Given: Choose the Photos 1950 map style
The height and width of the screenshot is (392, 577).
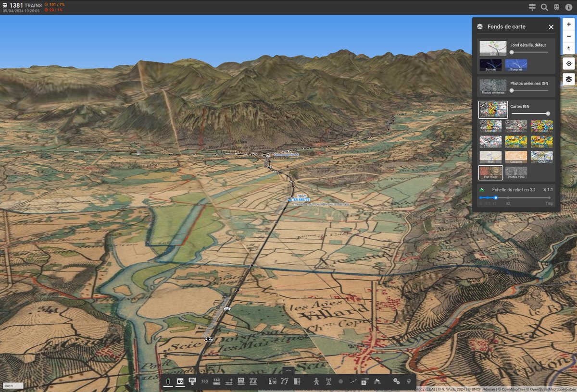Looking at the screenshot, I should pos(516,173).
